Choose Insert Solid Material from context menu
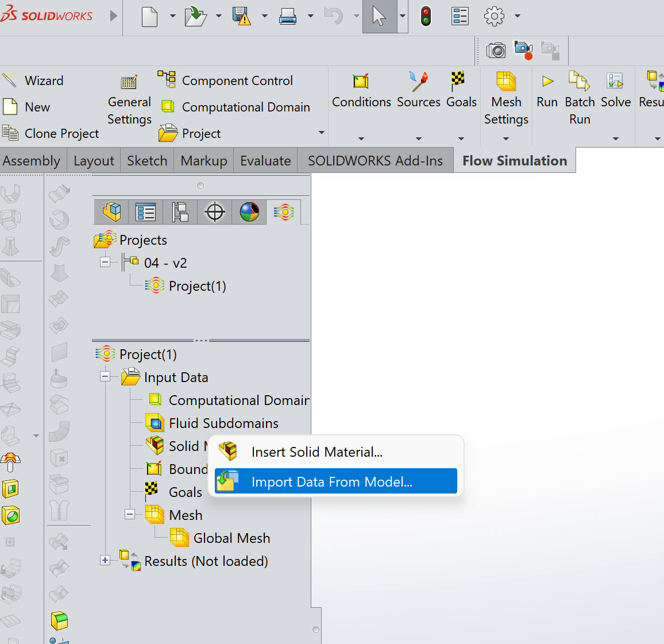Image resolution: width=664 pixels, height=644 pixels. click(336, 452)
